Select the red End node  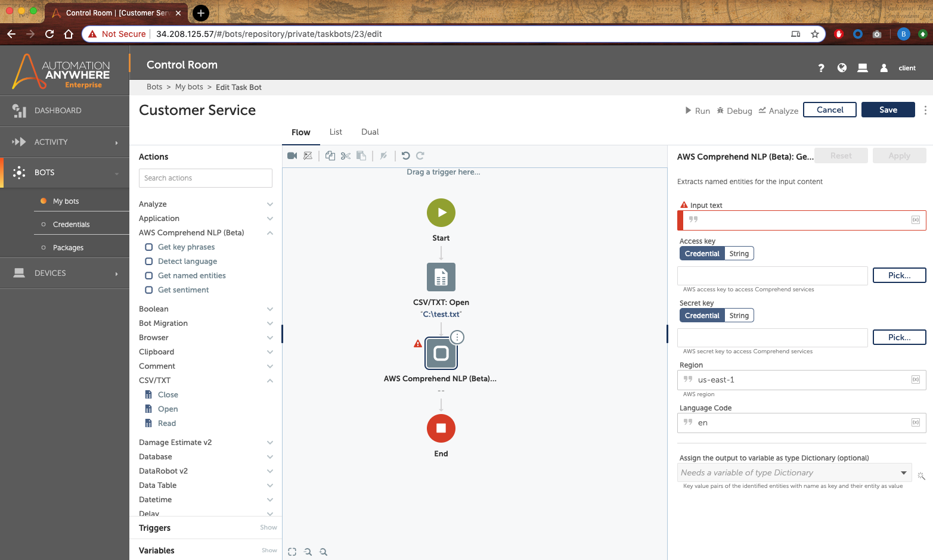(x=441, y=428)
